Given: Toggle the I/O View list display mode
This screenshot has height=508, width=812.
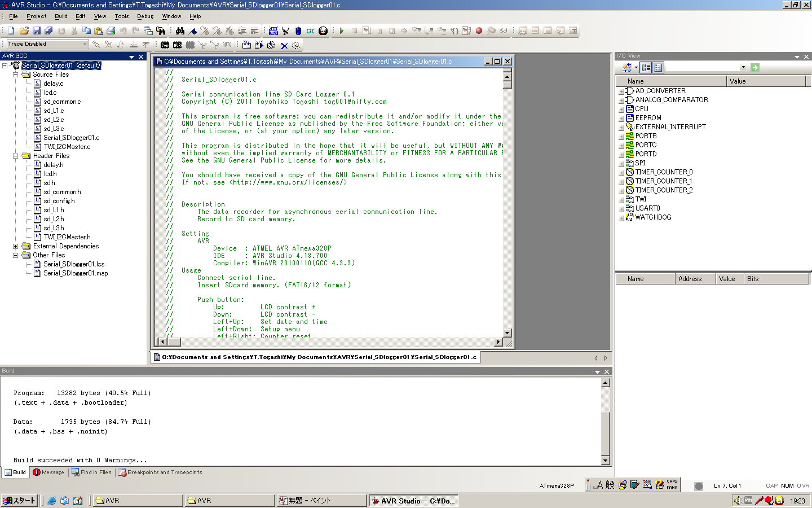Looking at the screenshot, I should coord(658,68).
